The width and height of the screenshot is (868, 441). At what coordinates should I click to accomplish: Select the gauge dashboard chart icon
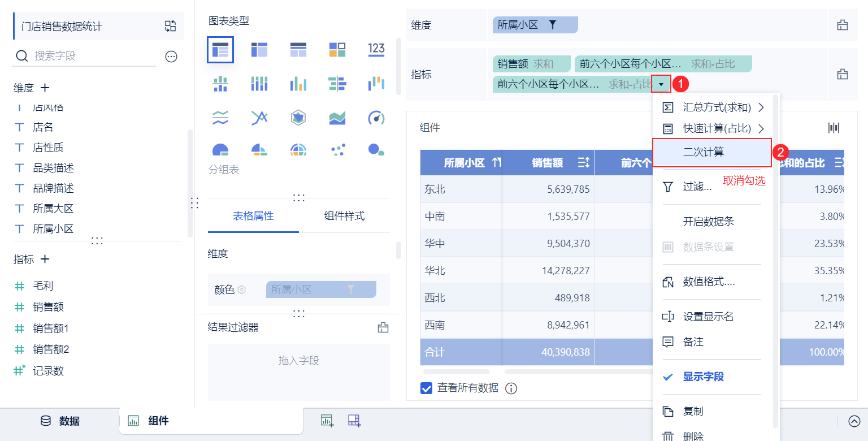[376, 118]
